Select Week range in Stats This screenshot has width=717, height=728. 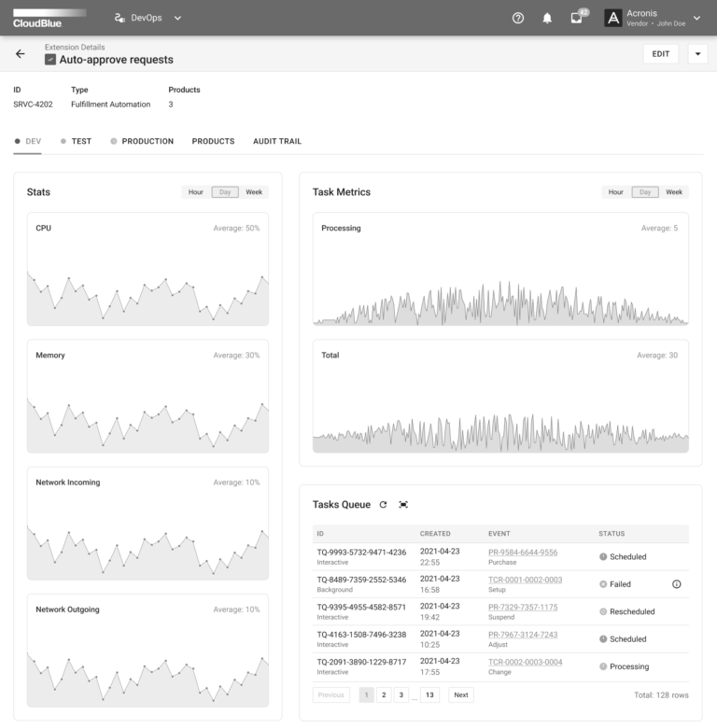pos(254,192)
